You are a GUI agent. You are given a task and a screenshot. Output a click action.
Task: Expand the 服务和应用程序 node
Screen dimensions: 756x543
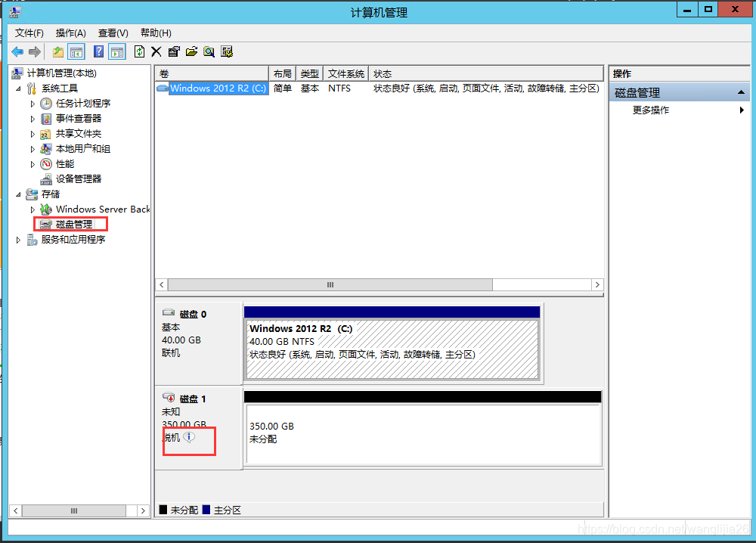point(18,240)
